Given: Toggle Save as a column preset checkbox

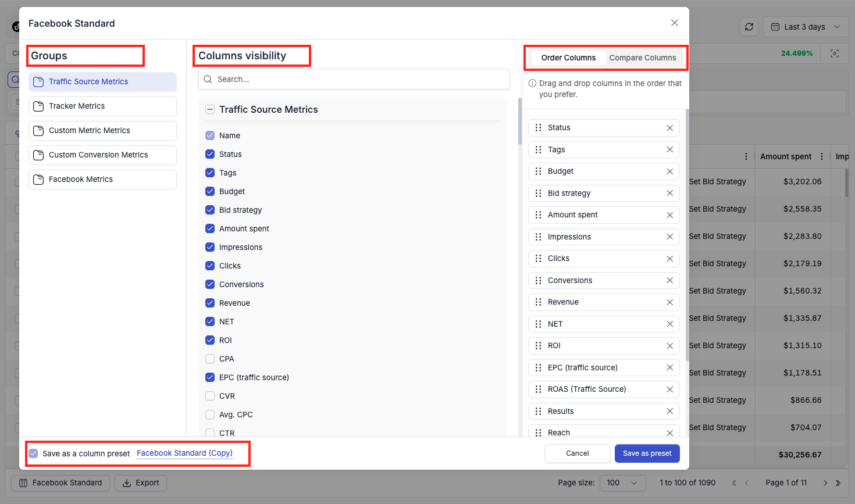Looking at the screenshot, I should (33, 453).
